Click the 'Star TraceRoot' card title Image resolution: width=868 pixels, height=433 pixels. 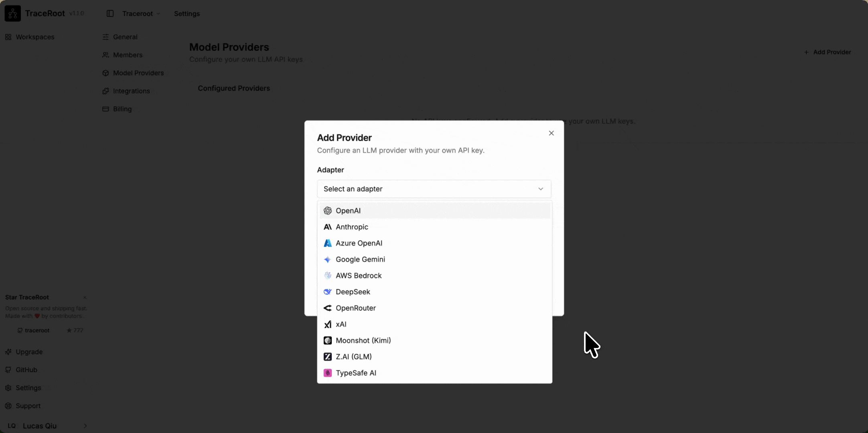pos(27,297)
